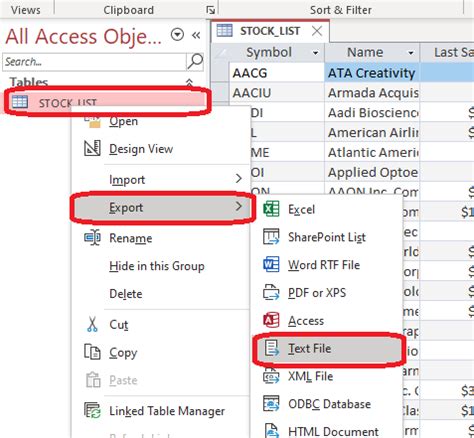Export as PDF or XPS
474x438 pixels.
pos(317,293)
